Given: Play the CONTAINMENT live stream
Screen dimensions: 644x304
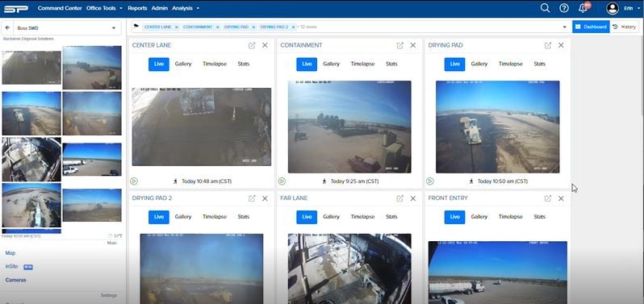Looking at the screenshot, I should 282,181.
